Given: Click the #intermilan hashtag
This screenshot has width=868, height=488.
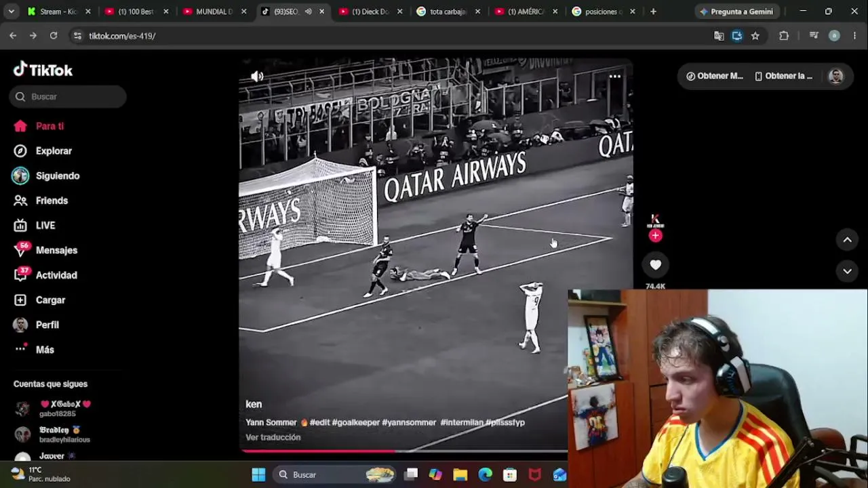Looking at the screenshot, I should pyautogui.click(x=462, y=422).
